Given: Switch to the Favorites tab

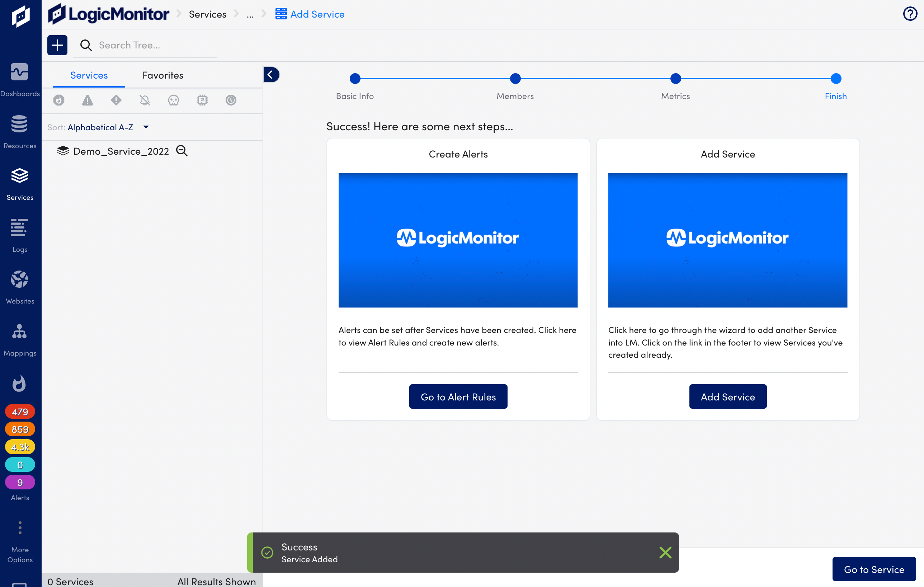Looking at the screenshot, I should click(163, 75).
